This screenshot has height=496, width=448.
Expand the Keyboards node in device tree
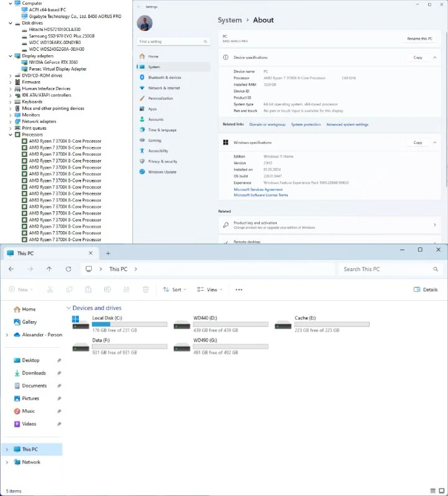pyautogui.click(x=10, y=102)
